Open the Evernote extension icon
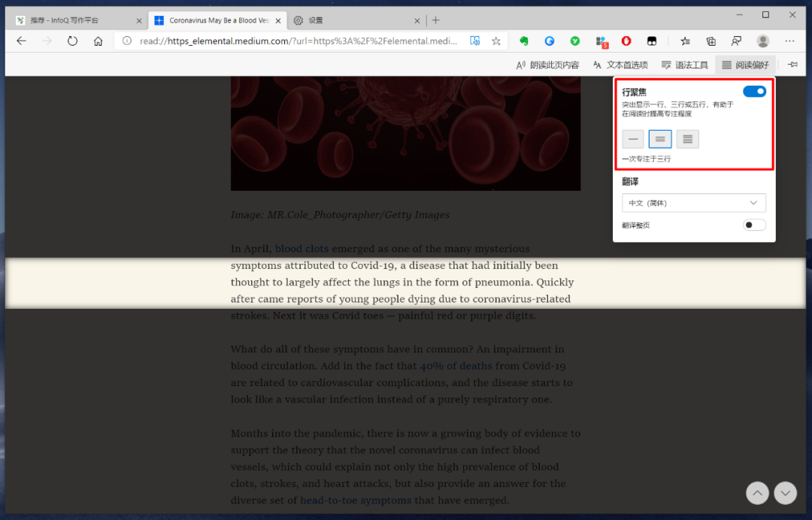The height and width of the screenshot is (520, 812). click(x=523, y=41)
